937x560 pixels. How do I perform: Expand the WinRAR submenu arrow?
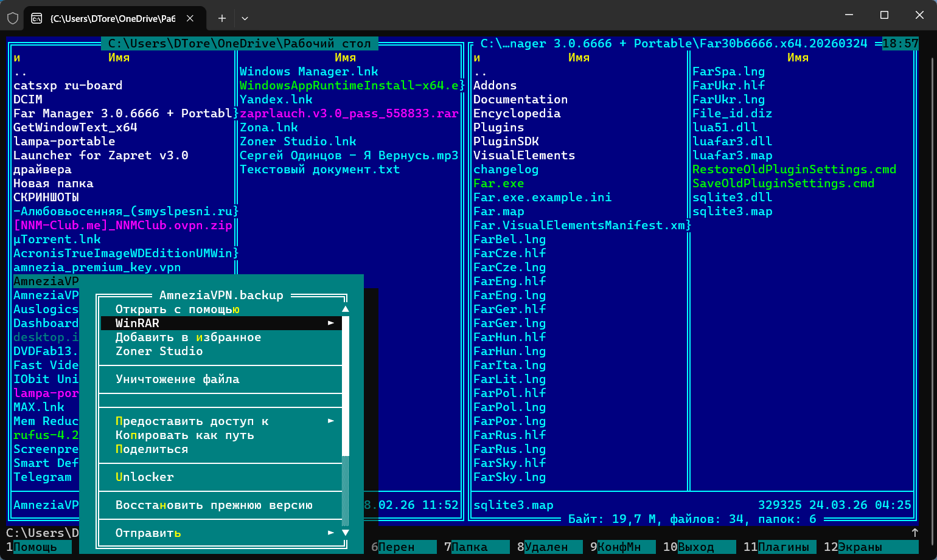click(x=331, y=323)
